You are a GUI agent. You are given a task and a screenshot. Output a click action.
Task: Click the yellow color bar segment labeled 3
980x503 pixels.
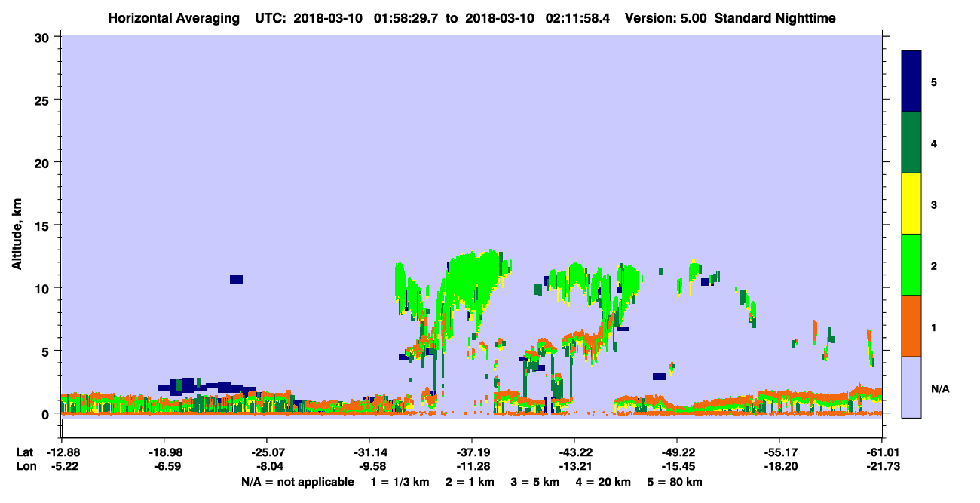coord(911,204)
